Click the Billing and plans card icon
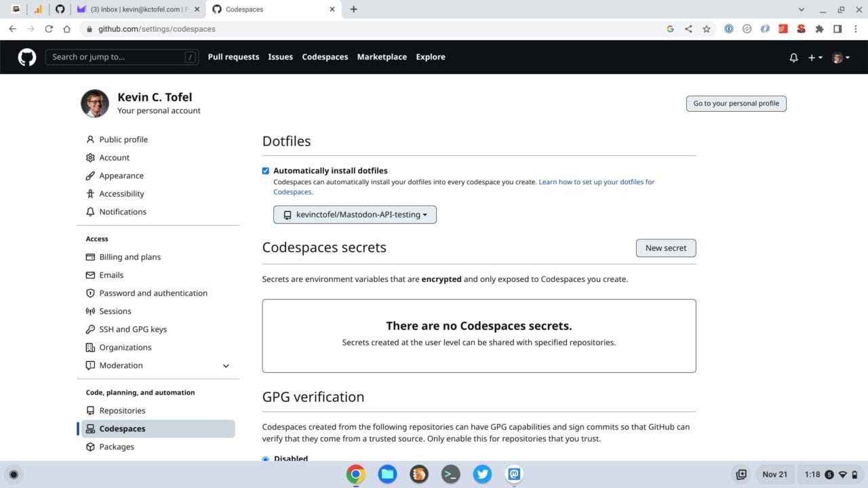The height and width of the screenshot is (488, 868). click(x=90, y=257)
